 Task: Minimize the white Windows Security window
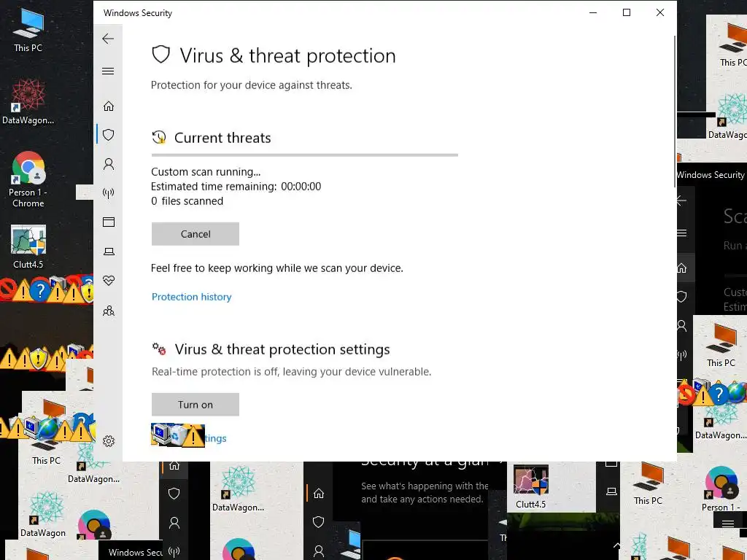[x=593, y=13]
